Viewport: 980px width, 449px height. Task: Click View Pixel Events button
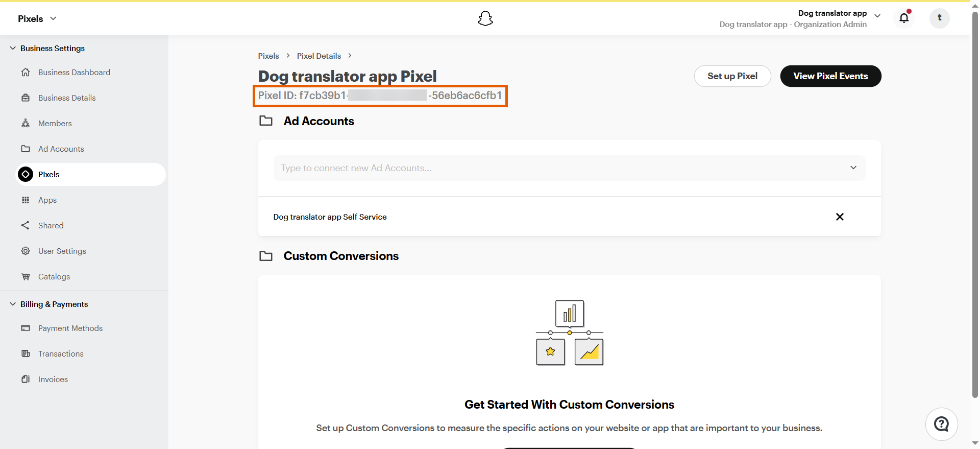click(x=830, y=76)
